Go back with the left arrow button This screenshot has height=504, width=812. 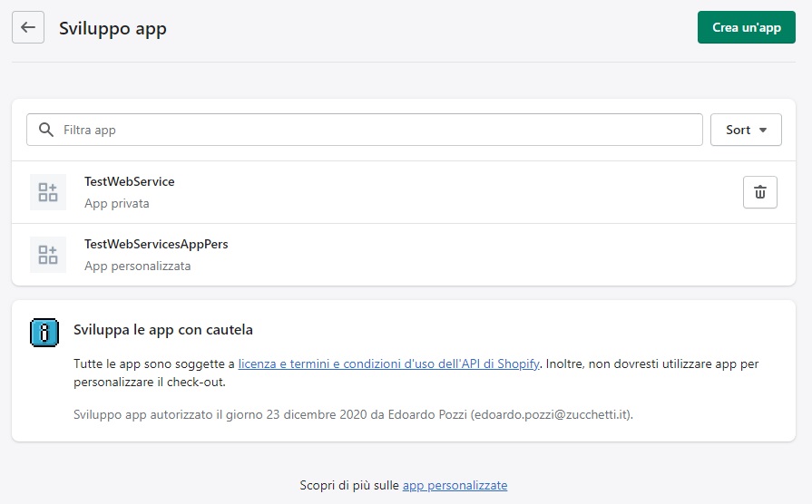tap(28, 27)
